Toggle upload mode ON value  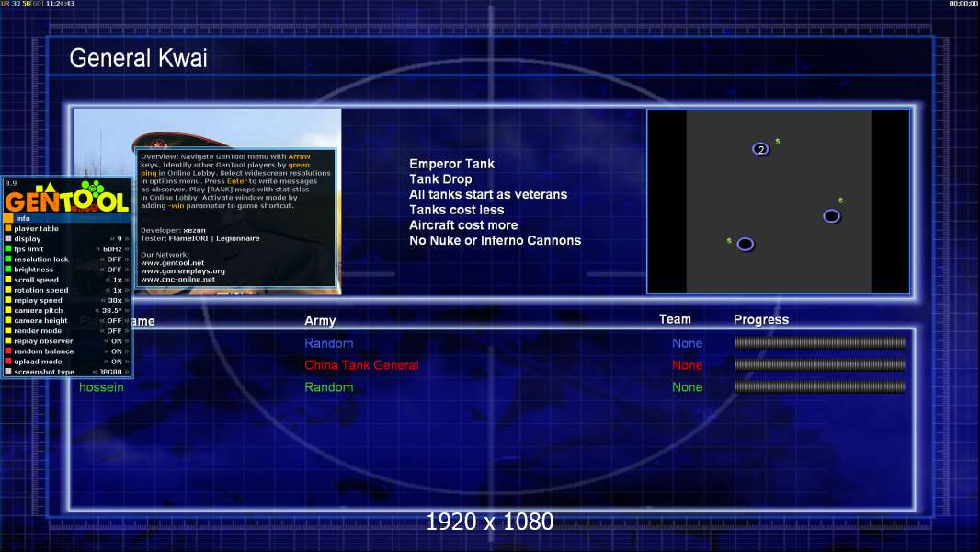tap(116, 362)
